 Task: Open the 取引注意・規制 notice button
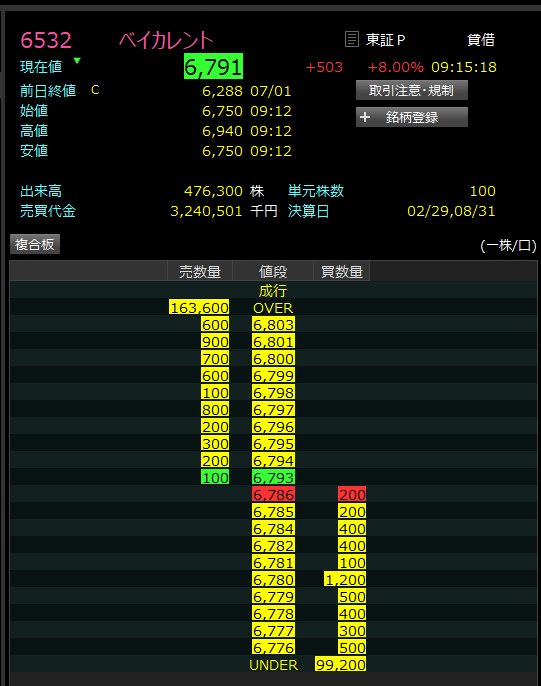pos(412,90)
